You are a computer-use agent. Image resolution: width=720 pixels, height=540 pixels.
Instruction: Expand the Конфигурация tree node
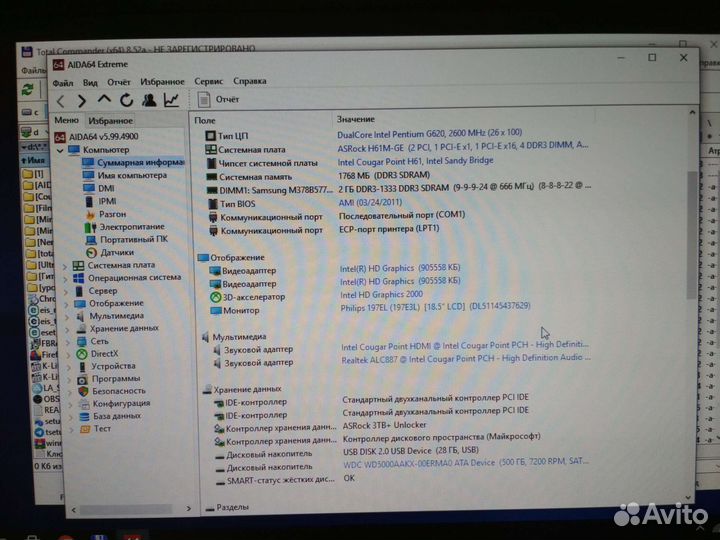(71, 405)
